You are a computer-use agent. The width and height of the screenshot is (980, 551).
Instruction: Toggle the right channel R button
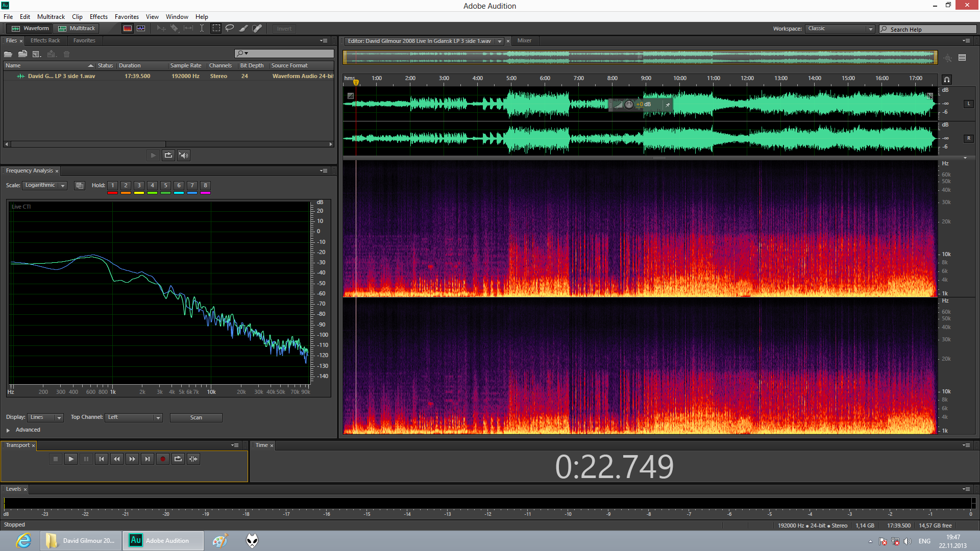(x=969, y=138)
